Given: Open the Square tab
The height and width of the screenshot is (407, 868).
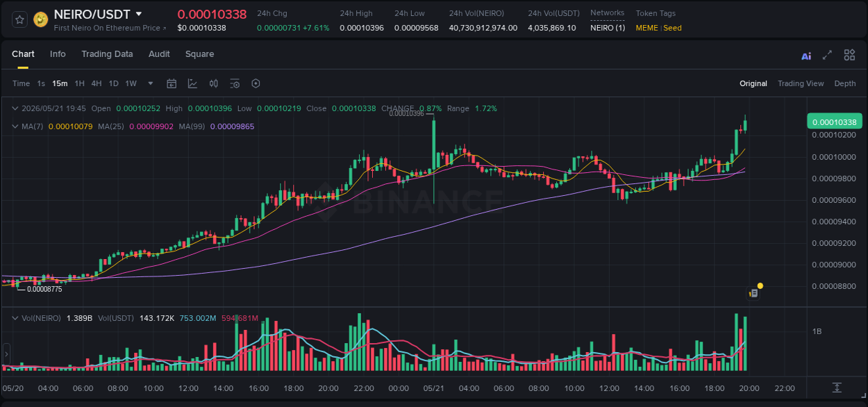Looking at the screenshot, I should [199, 54].
